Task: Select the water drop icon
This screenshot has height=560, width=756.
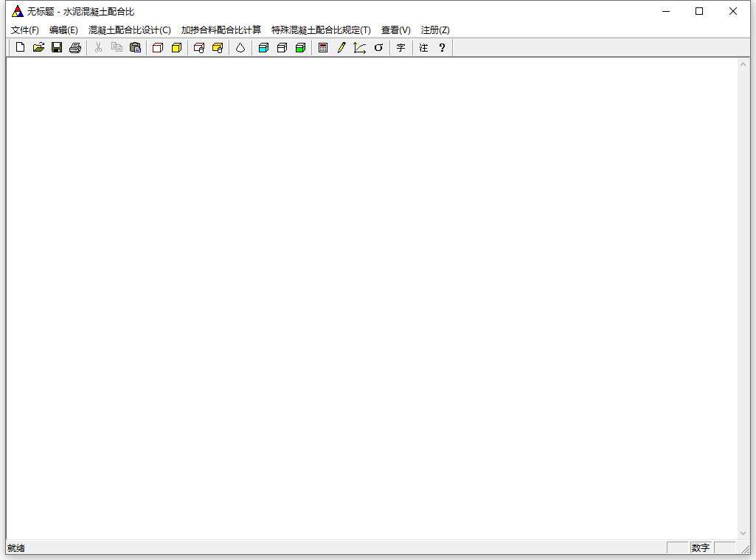Action: [x=240, y=47]
